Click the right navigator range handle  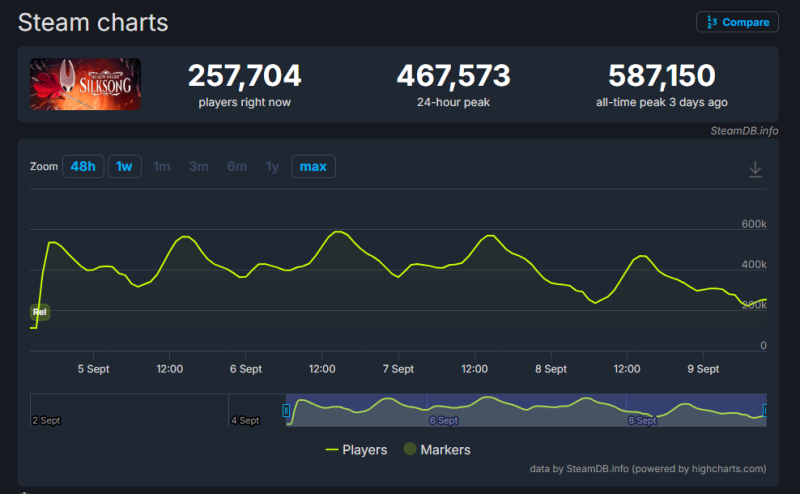(x=765, y=410)
